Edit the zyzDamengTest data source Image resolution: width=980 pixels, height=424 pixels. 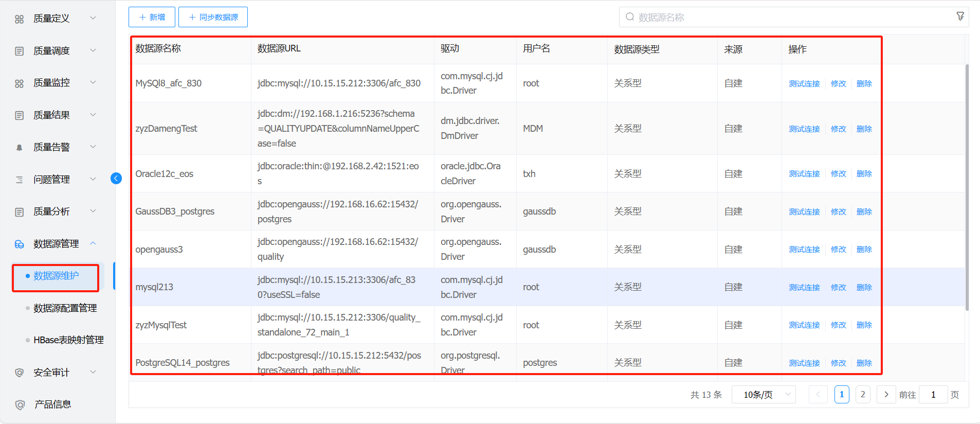[x=838, y=129]
